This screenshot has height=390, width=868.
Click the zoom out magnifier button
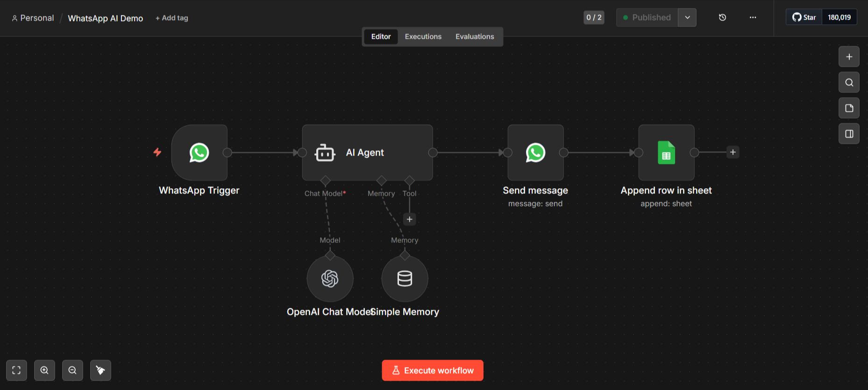[72, 370]
